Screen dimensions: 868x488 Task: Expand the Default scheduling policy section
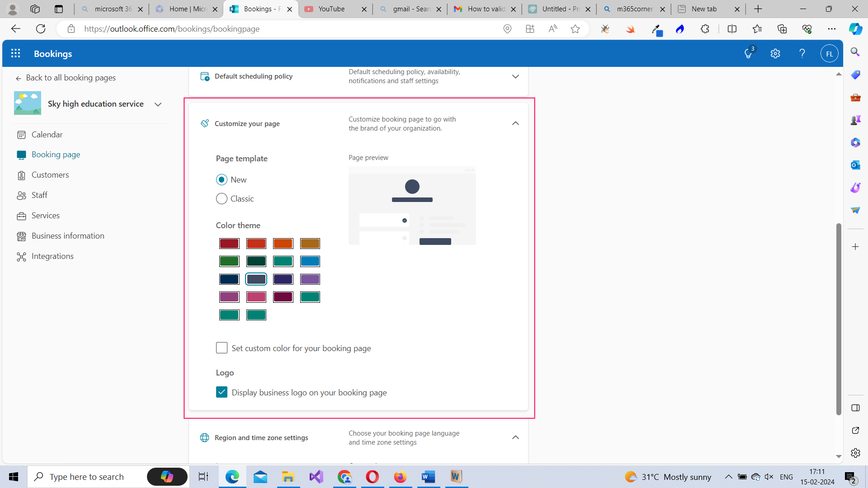coord(515,76)
